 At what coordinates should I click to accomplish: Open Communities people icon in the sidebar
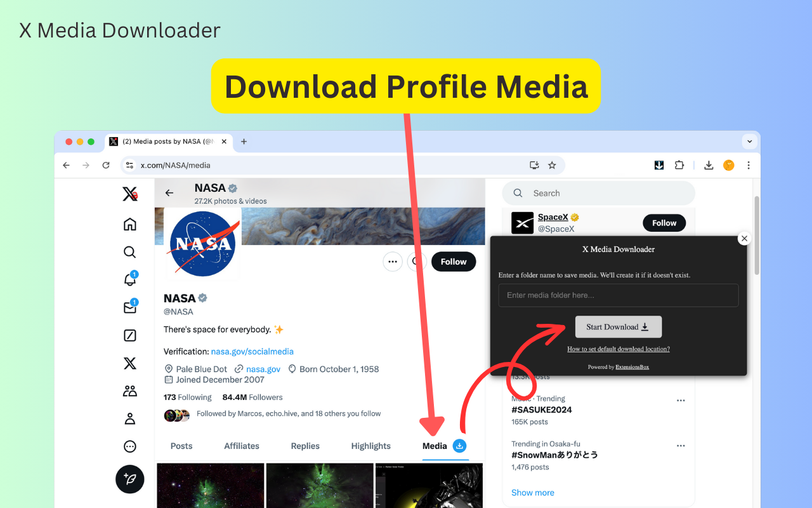pos(130,391)
